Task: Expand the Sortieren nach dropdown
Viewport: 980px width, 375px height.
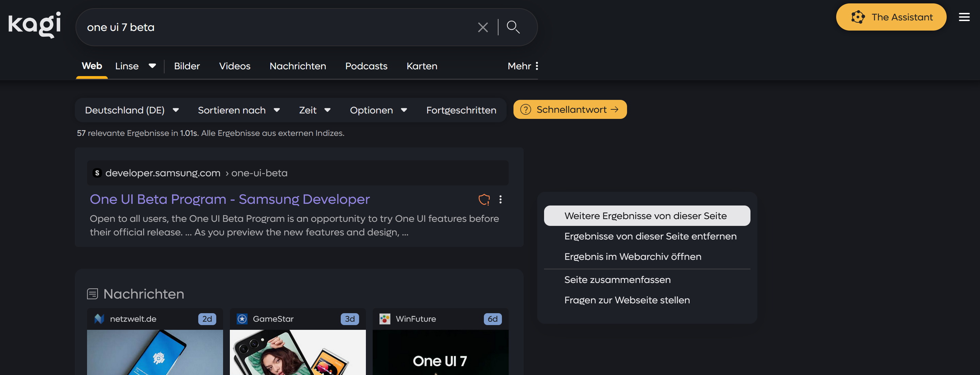Action: tap(239, 110)
